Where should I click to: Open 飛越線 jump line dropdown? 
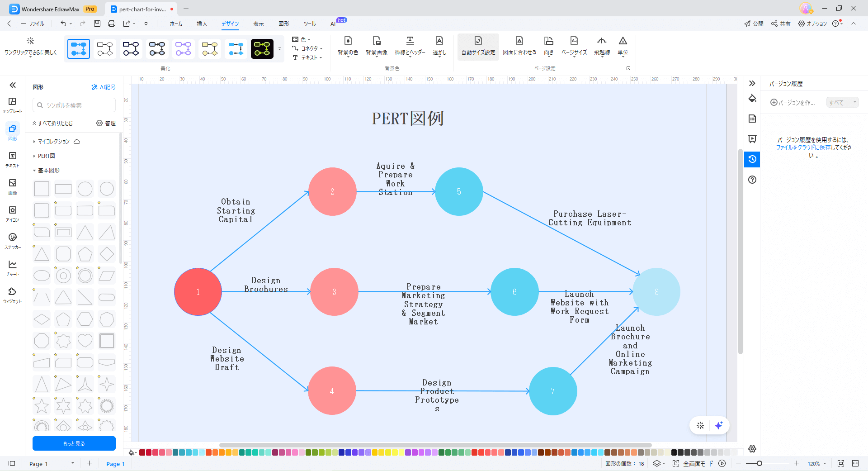click(x=602, y=46)
